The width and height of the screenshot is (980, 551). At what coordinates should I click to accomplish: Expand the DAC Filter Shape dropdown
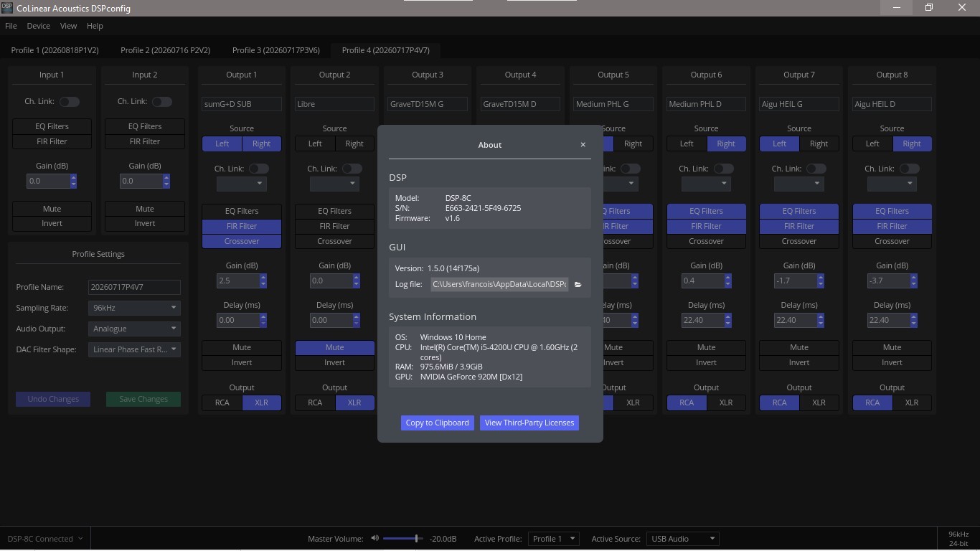tap(134, 349)
